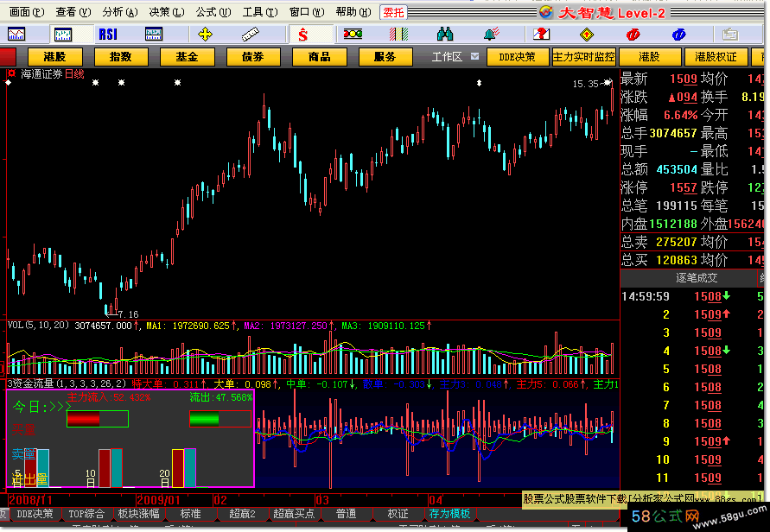Click the 大智慧 logo globe icon
The image size is (770, 532).
tap(545, 12)
